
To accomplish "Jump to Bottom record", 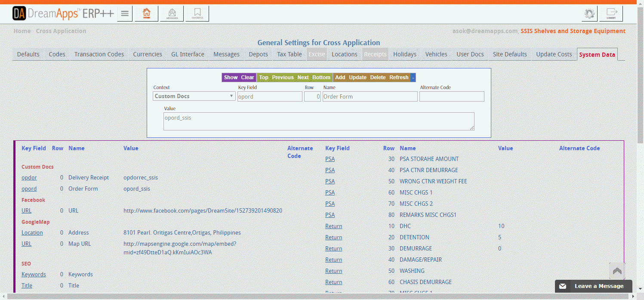I will (x=321, y=77).
